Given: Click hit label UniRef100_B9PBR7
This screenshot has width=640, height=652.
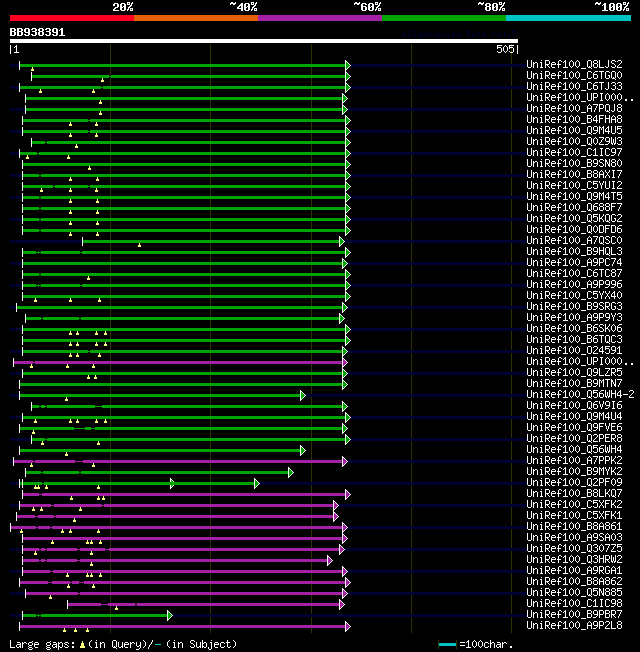Looking at the screenshot, I should tap(574, 615).
